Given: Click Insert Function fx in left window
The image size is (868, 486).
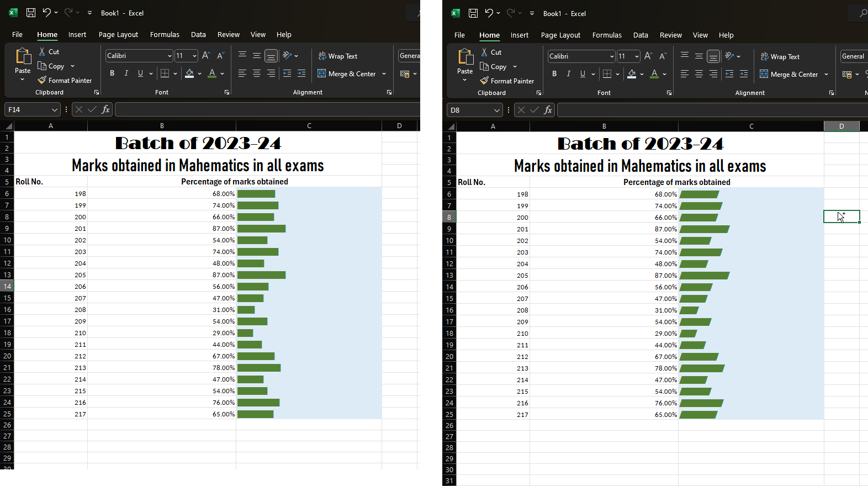Looking at the screenshot, I should tap(105, 109).
